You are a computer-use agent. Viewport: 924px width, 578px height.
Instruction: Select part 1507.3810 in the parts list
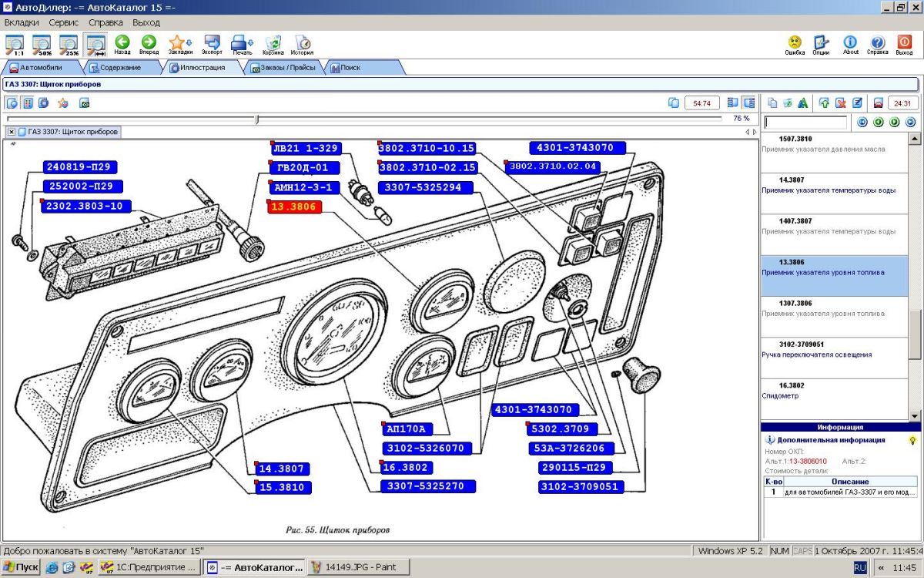pyautogui.click(x=835, y=153)
